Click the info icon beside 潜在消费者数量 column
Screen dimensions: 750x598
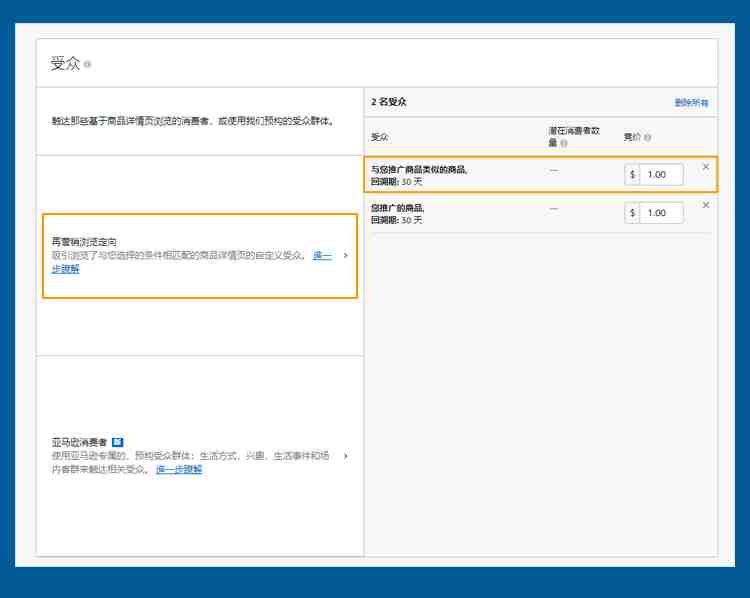[x=564, y=143]
